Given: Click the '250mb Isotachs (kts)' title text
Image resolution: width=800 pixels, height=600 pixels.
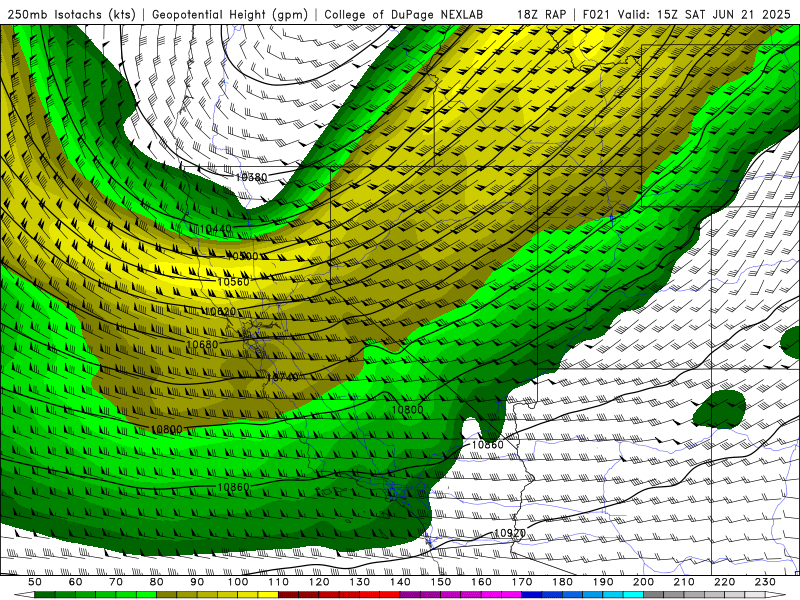Looking at the screenshot, I should coord(71,14).
